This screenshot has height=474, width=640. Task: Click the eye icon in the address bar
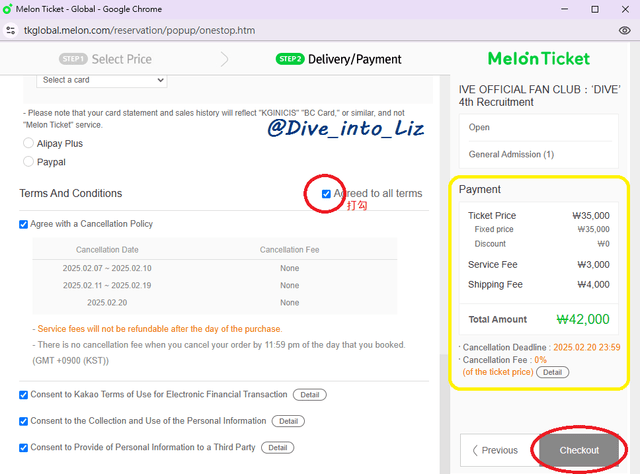tap(622, 31)
